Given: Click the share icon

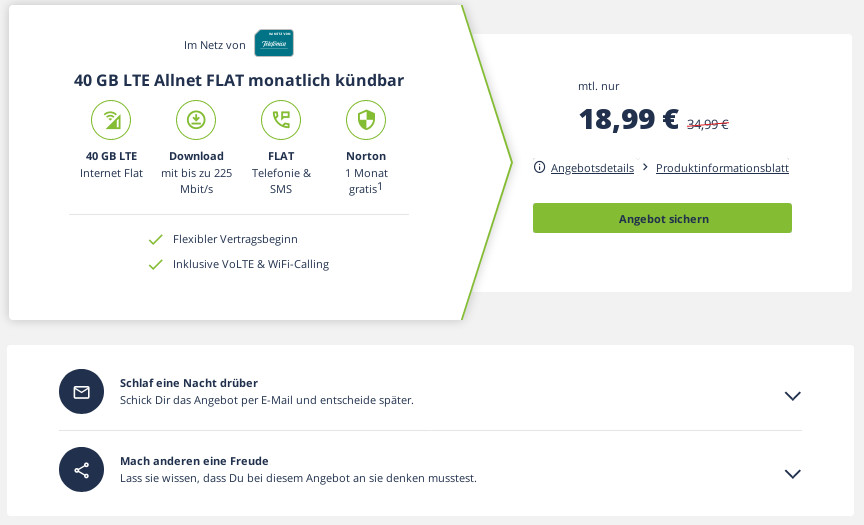Looking at the screenshot, I should [x=82, y=469].
